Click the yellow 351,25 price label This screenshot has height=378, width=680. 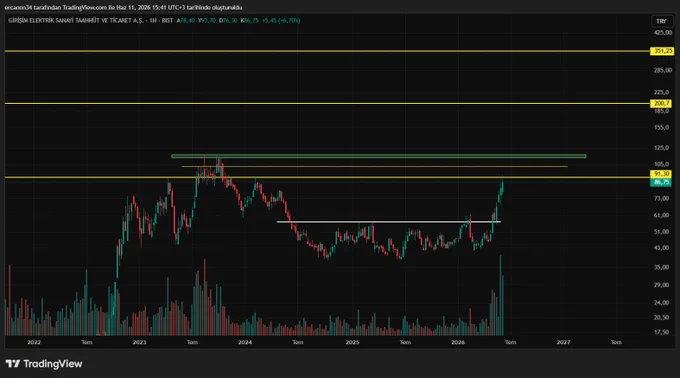pos(661,51)
